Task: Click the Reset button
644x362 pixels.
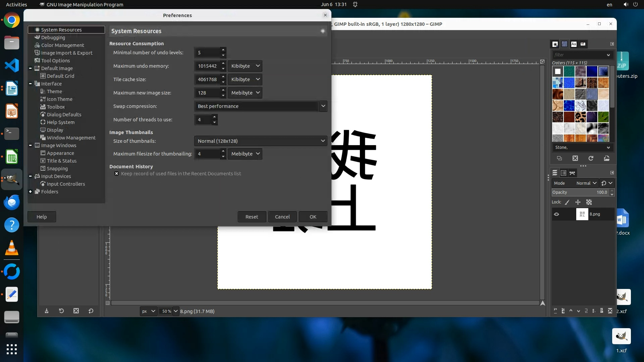Action: point(252,217)
